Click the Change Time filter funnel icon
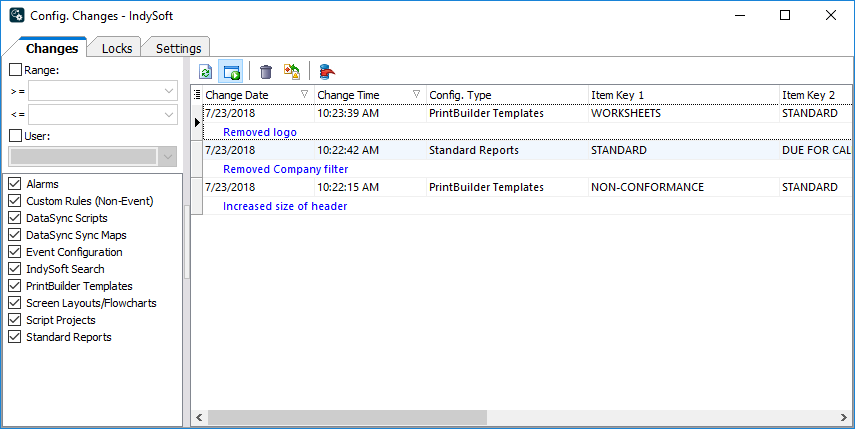Viewport: 855px width, 429px height. pos(416,95)
